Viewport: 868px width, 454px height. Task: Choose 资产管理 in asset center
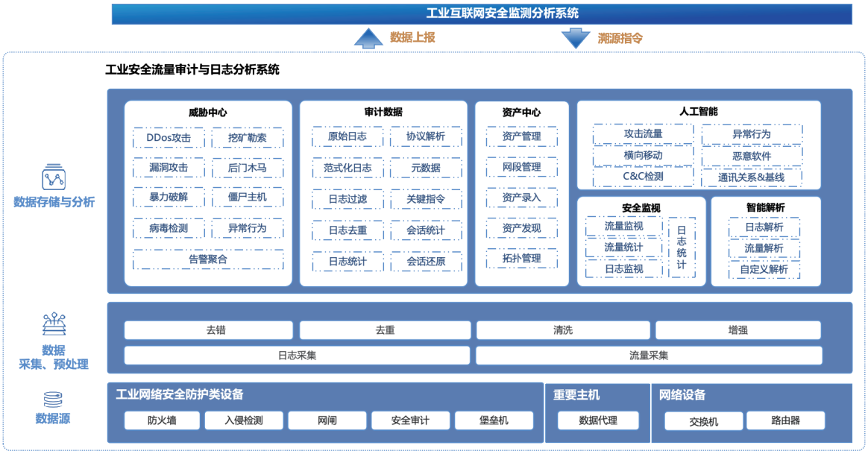tap(521, 136)
